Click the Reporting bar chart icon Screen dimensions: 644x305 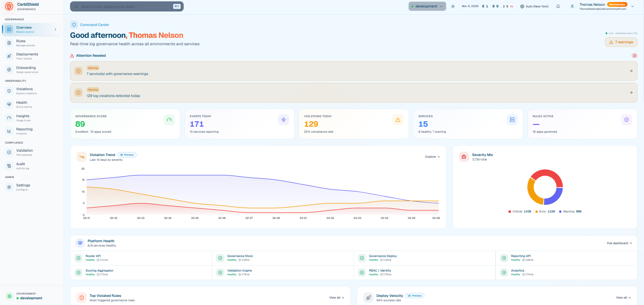[x=9, y=131]
